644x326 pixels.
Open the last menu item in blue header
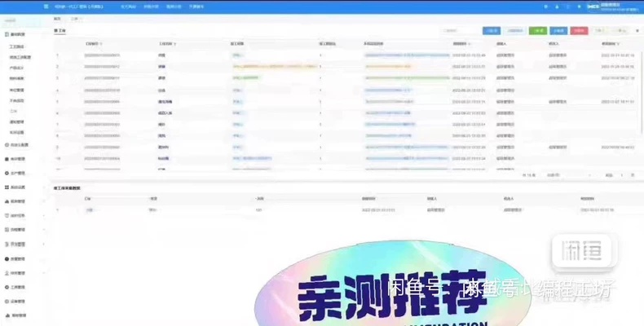pos(196,7)
